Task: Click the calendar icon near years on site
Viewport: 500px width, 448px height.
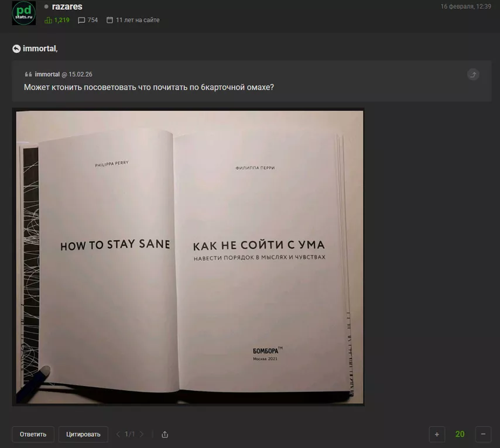Action: point(109,20)
